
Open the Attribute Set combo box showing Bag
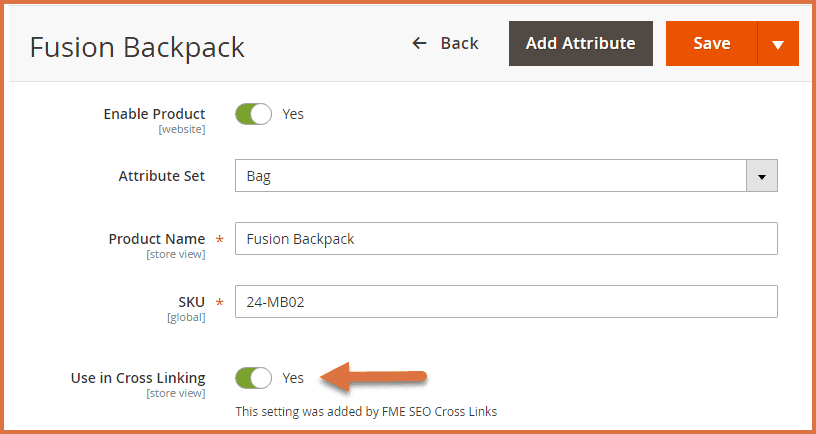[491, 176]
